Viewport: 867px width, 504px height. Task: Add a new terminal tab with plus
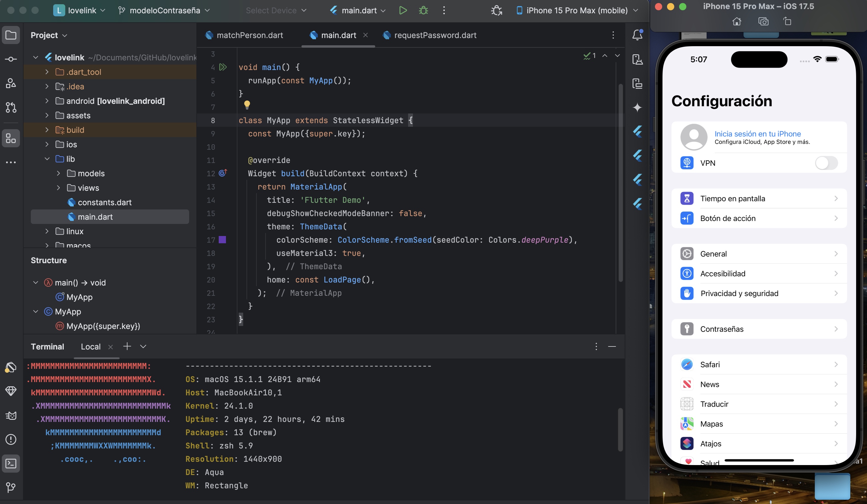point(127,346)
